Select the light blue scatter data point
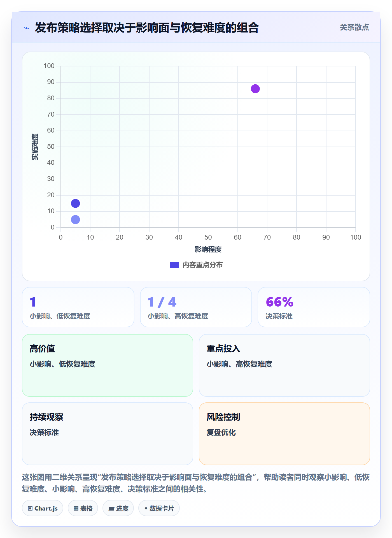Viewport: 392px width, 538px height. pyautogui.click(x=75, y=219)
